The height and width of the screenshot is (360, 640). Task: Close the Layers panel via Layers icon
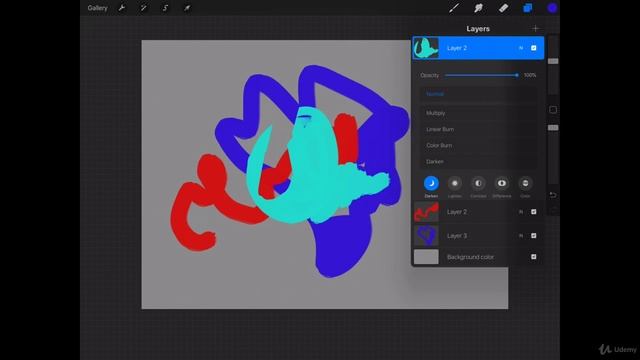point(528,8)
